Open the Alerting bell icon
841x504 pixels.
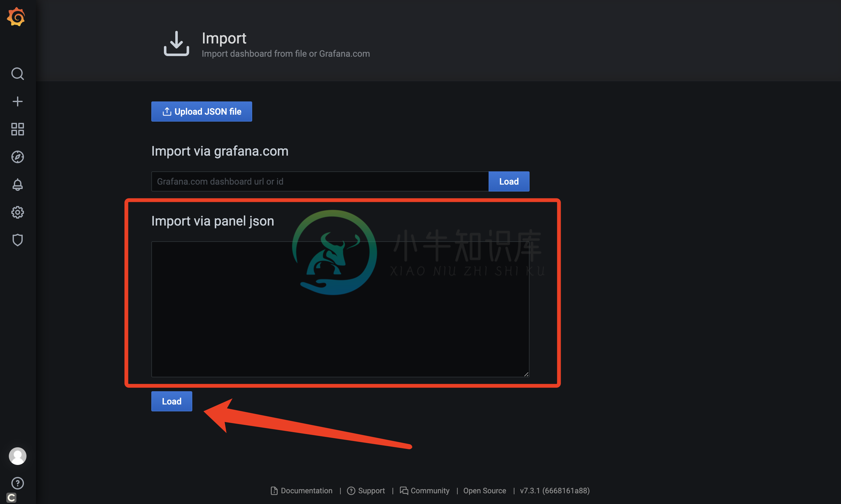point(17,185)
